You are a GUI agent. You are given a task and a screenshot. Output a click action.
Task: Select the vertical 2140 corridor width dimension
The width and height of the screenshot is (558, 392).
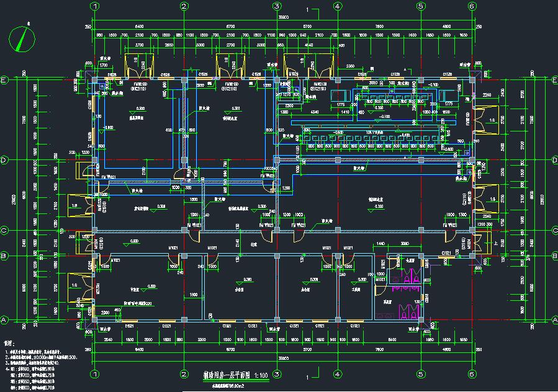pos(237,243)
